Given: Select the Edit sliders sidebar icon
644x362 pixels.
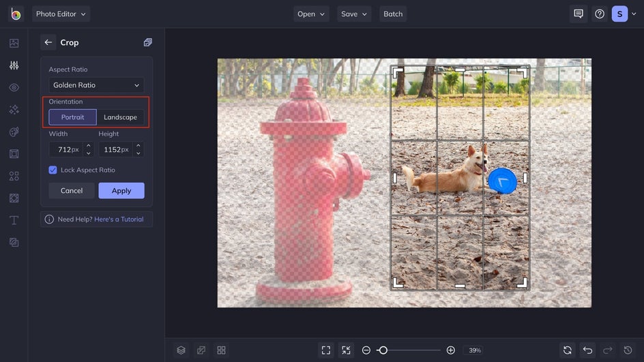Looking at the screenshot, I should pyautogui.click(x=14, y=65).
